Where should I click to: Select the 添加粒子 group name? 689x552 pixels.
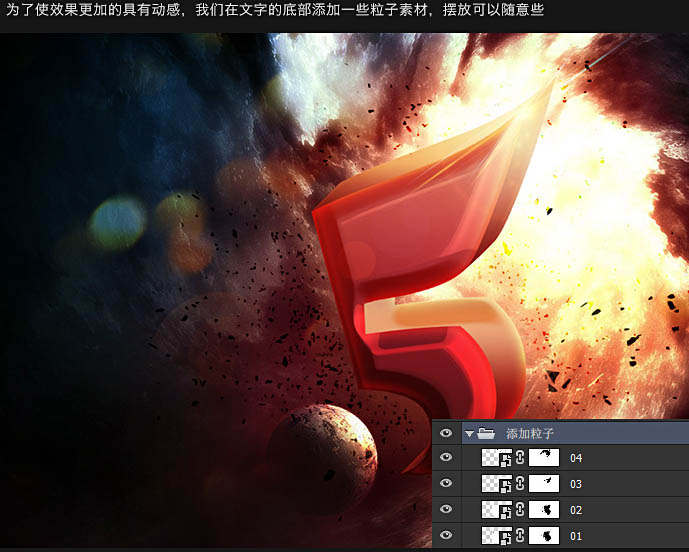(x=529, y=434)
